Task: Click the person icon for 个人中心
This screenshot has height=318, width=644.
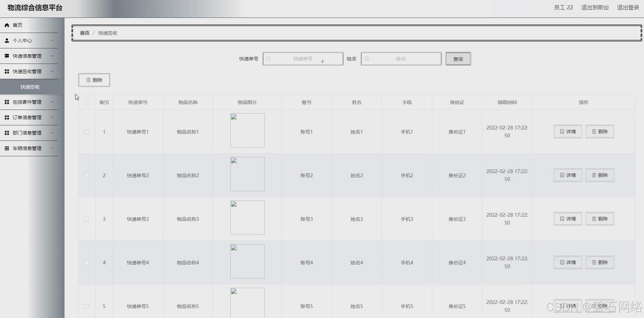Action: 7,40
